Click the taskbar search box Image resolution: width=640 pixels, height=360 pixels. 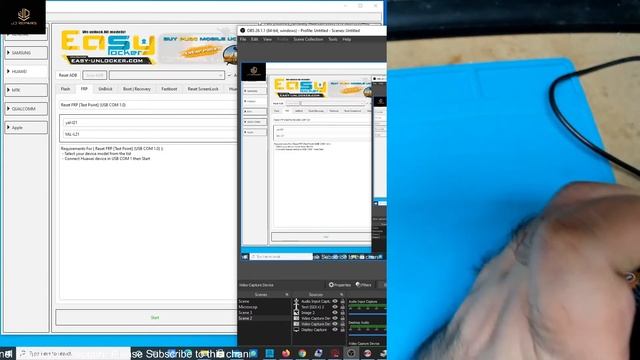[x=73, y=353]
